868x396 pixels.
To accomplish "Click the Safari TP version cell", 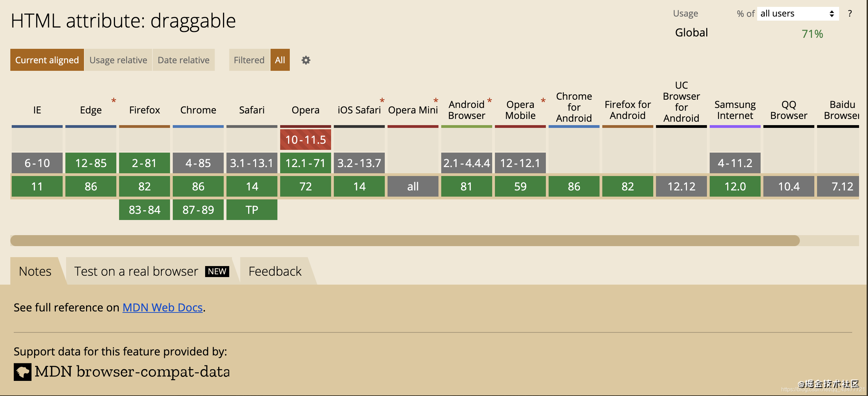I will pyautogui.click(x=252, y=210).
